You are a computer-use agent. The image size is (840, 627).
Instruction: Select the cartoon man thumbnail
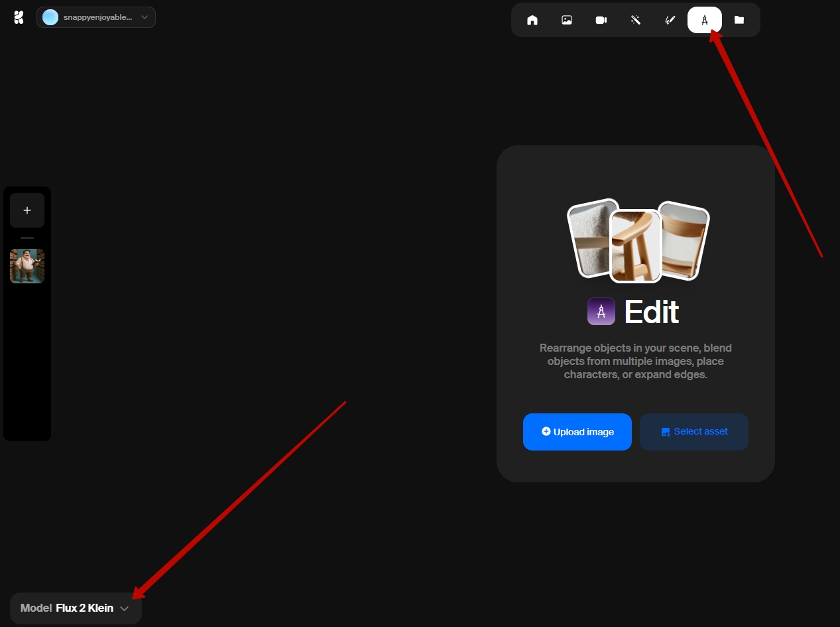(27, 266)
